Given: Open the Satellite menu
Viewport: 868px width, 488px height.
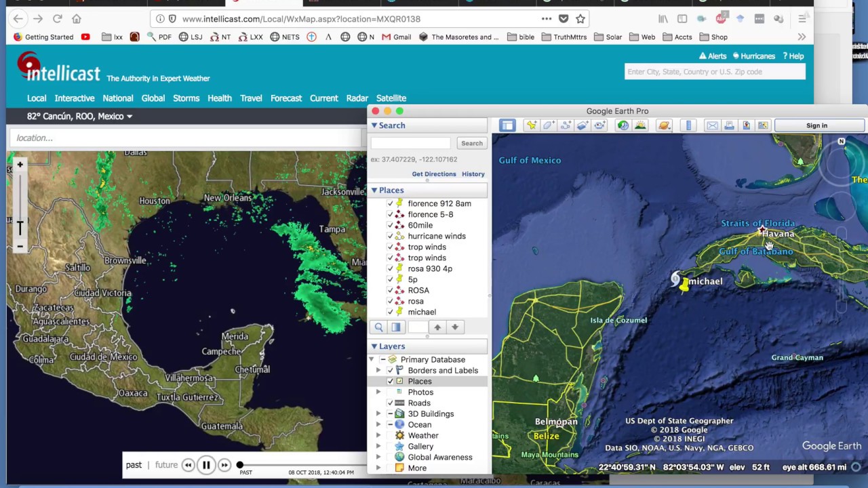Looking at the screenshot, I should coord(391,98).
